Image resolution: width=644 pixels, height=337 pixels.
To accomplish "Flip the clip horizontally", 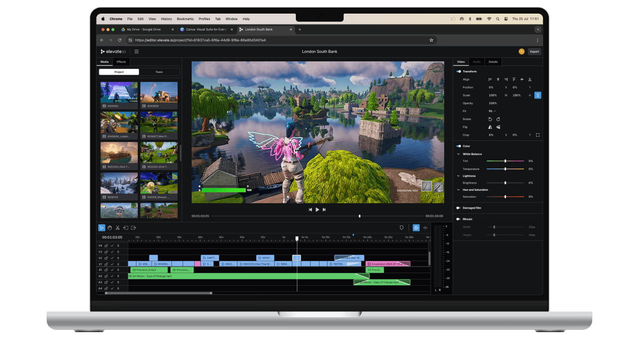I will [491, 127].
